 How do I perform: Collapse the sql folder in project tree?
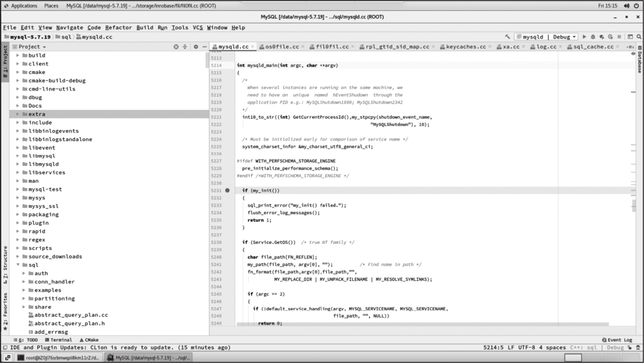18,265
